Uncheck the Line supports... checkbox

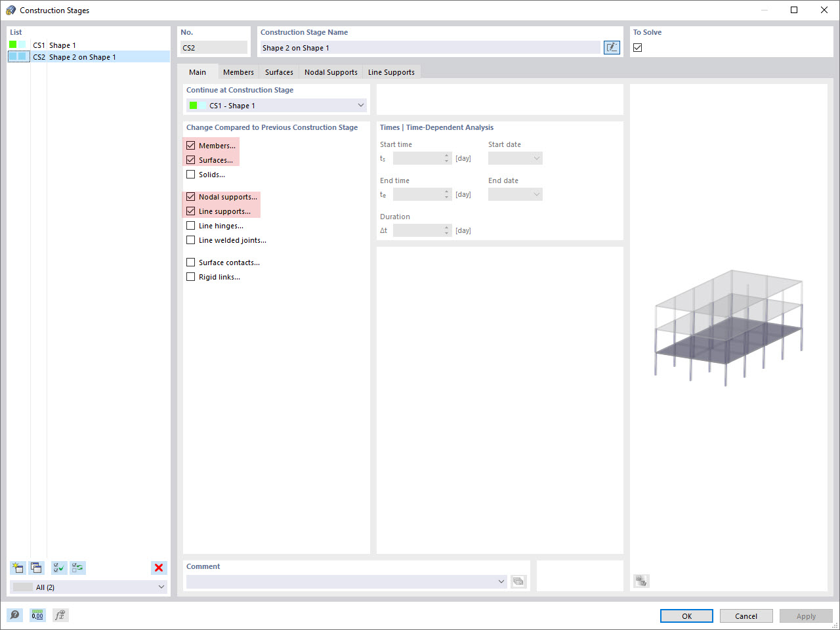coord(191,211)
